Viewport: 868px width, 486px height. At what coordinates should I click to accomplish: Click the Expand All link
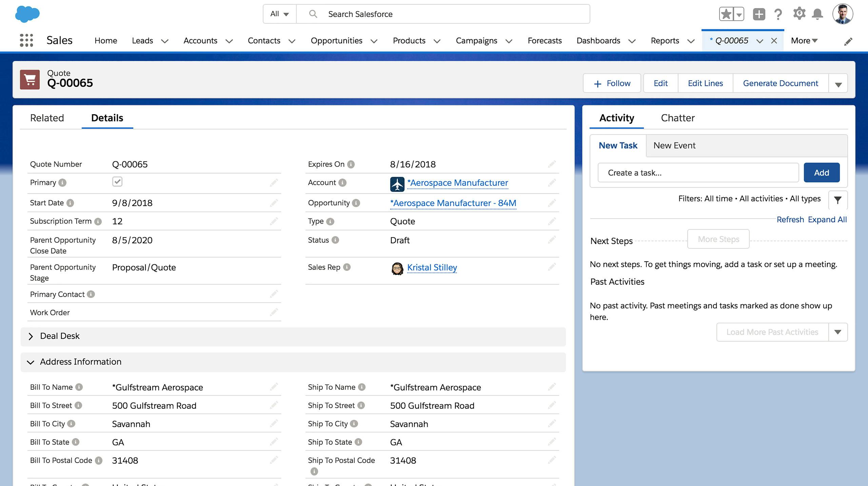pos(827,220)
